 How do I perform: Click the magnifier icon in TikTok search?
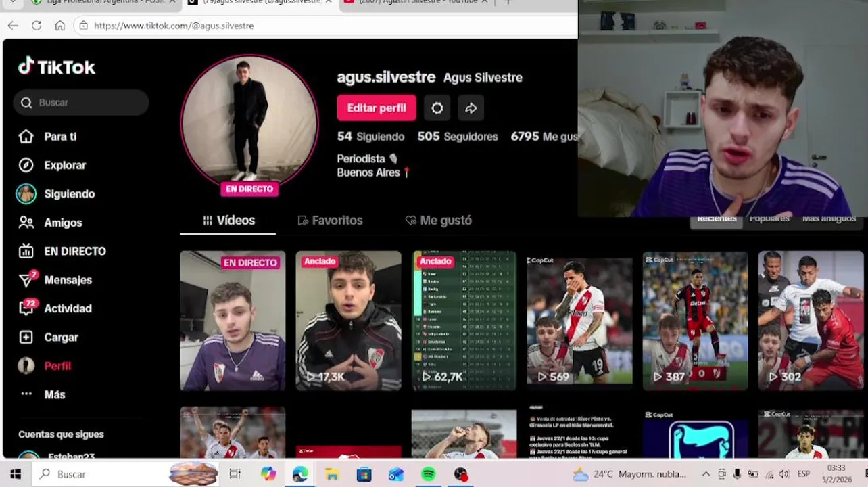26,103
